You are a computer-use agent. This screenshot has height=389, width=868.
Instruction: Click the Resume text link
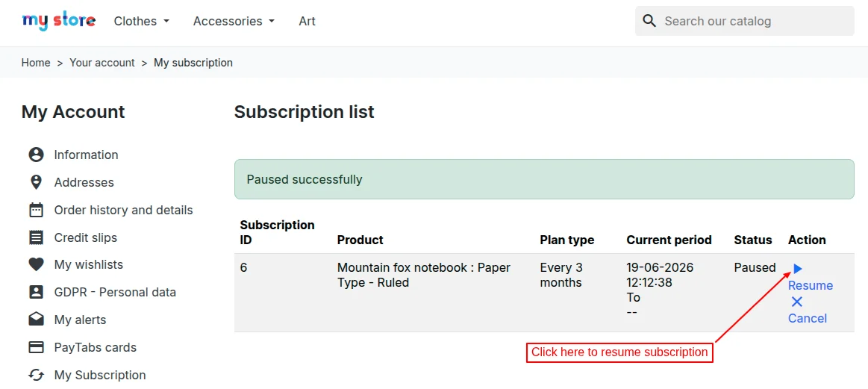811,285
